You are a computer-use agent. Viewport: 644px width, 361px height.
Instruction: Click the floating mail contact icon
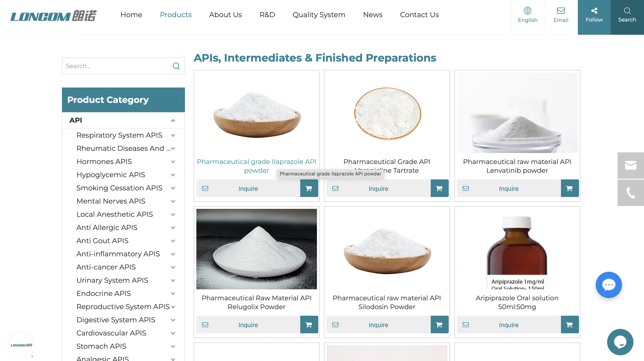(631, 165)
